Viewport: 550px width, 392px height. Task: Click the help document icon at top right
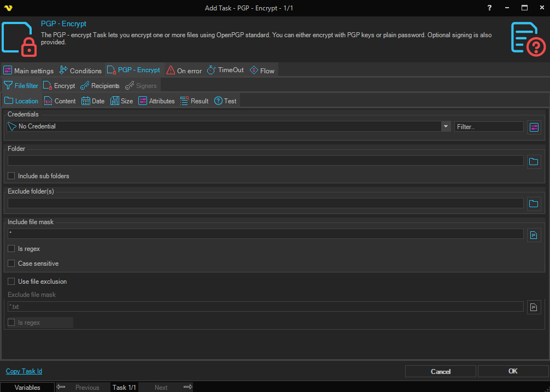point(528,38)
